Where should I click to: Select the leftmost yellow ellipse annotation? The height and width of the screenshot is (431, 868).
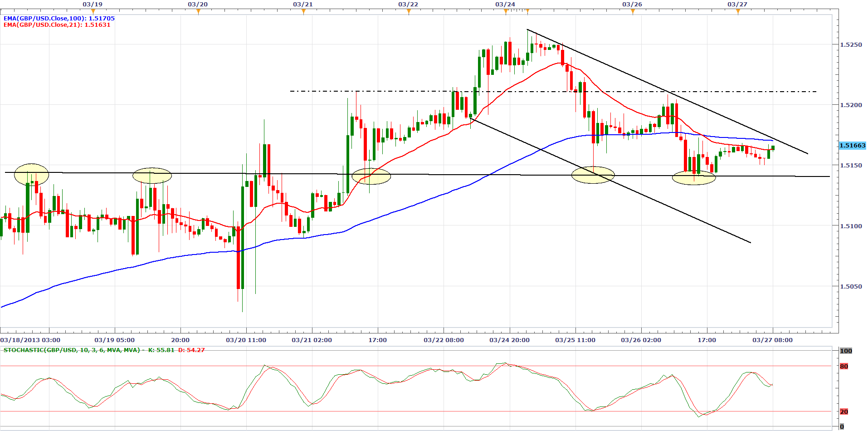click(31, 175)
